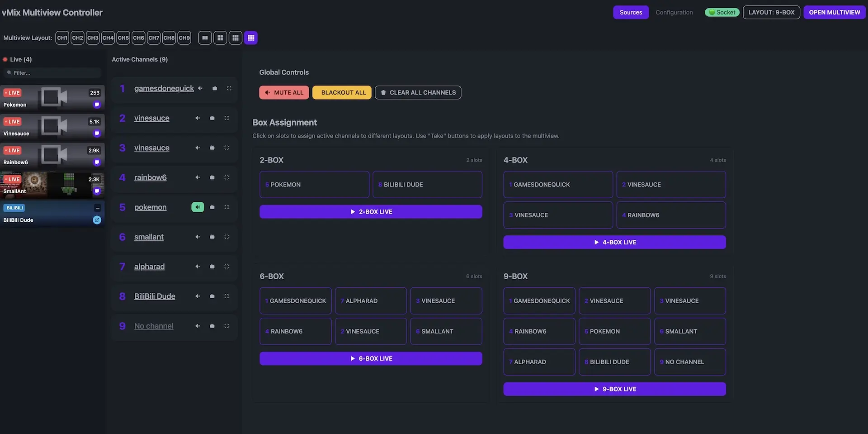Click the live streams Filter field
This screenshot has width=868, height=434.
coord(54,73)
